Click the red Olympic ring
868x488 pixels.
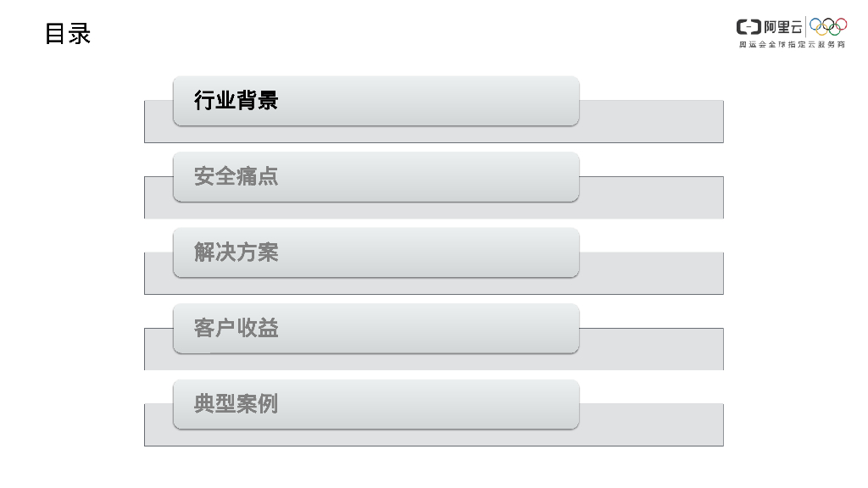coord(840,24)
